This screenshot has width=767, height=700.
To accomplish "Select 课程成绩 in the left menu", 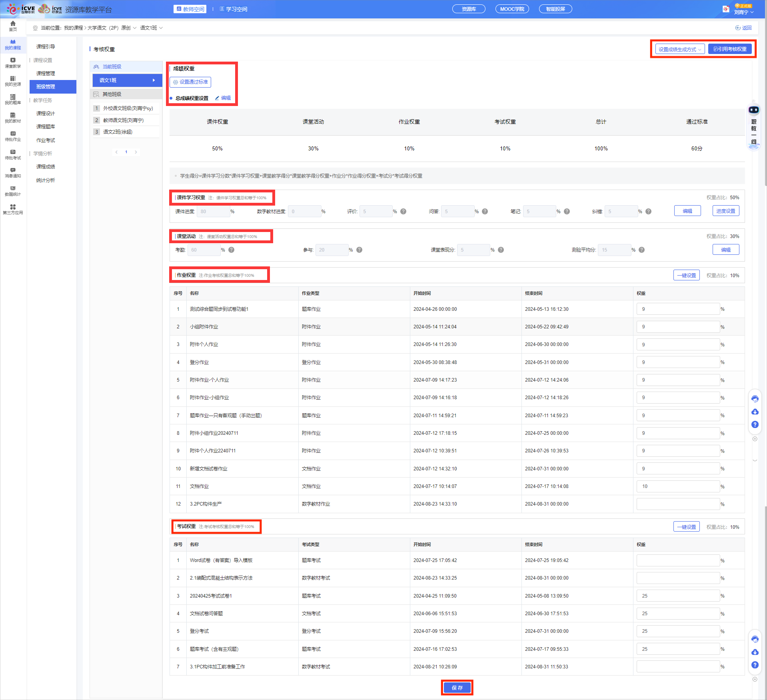I will 46,167.
